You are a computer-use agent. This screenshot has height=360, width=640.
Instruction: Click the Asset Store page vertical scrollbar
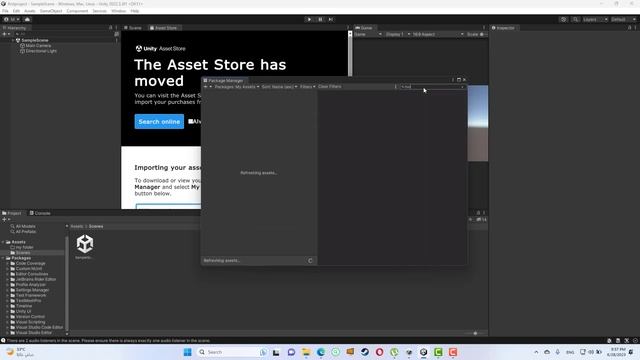coord(350,53)
